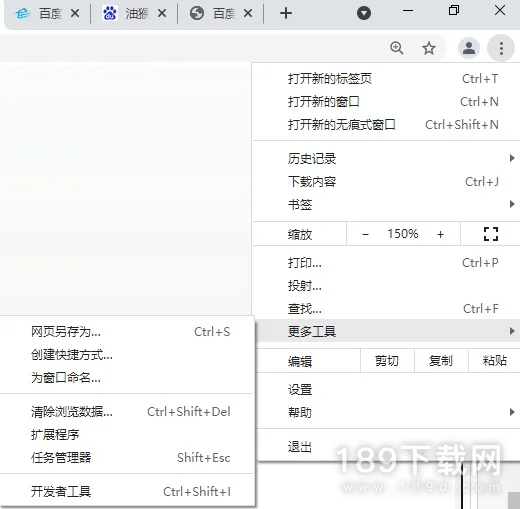
Task: Switch to the first 百度 tab
Action: [47, 14]
